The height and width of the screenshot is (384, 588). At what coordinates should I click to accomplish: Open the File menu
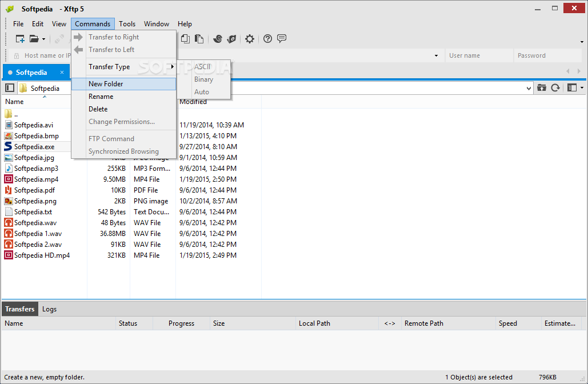(x=18, y=23)
